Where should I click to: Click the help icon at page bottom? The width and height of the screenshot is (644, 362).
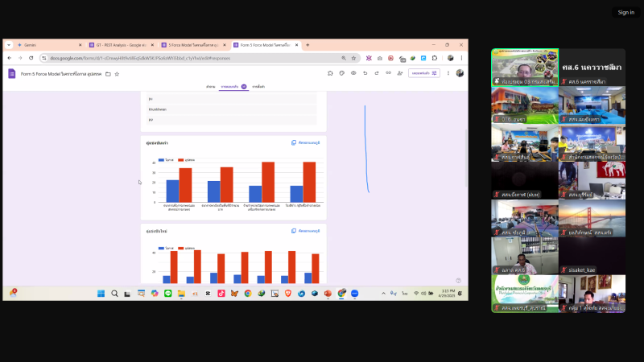pos(458,281)
